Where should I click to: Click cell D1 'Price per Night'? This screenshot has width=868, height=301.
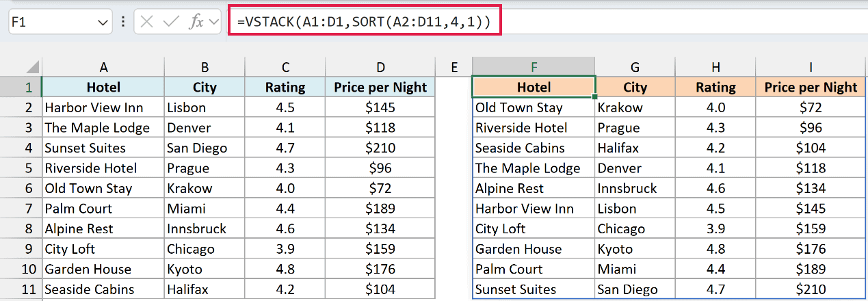380,87
